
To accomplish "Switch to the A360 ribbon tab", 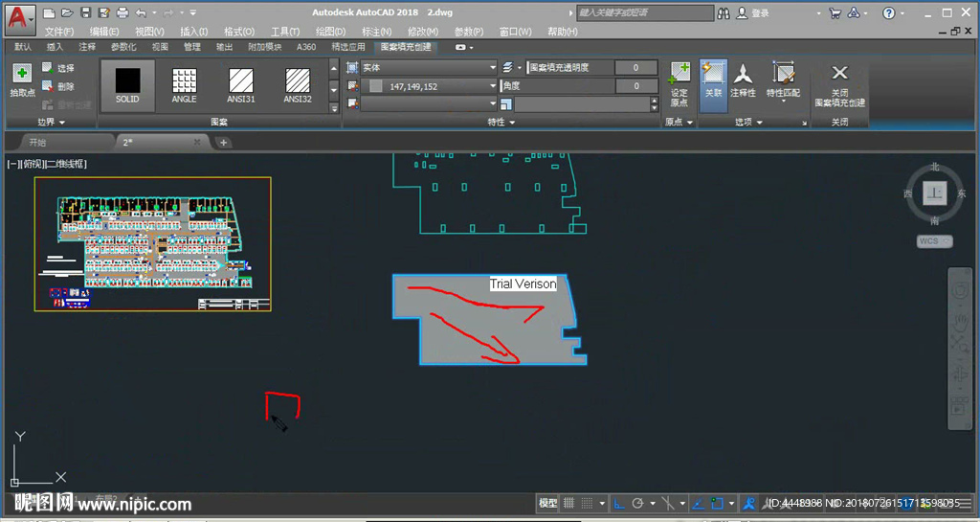I will click(306, 47).
